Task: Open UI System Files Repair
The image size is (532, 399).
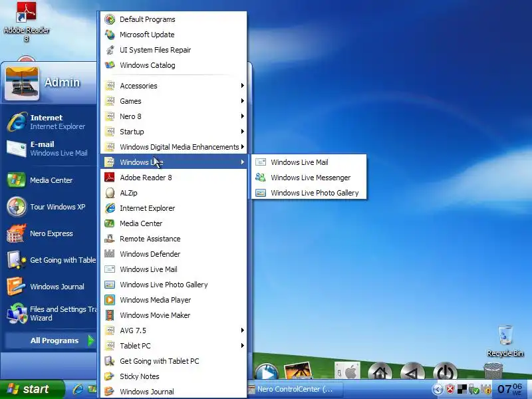Action: 174,50
